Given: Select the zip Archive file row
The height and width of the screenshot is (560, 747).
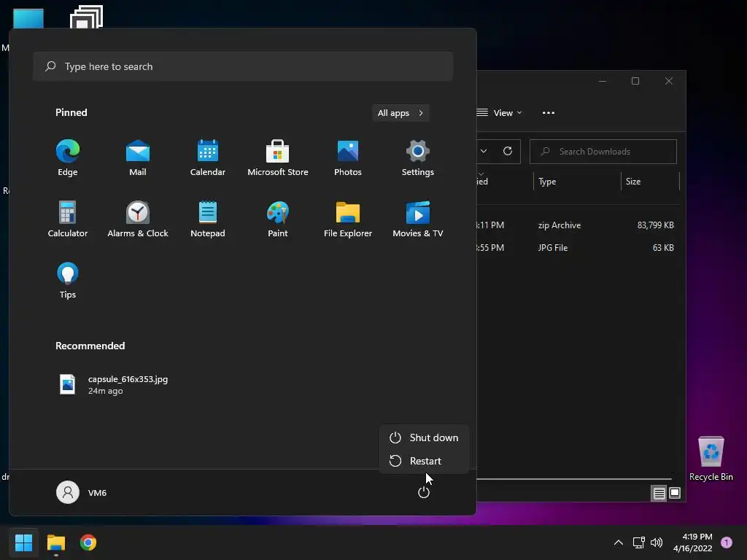Looking at the screenshot, I should point(578,225).
